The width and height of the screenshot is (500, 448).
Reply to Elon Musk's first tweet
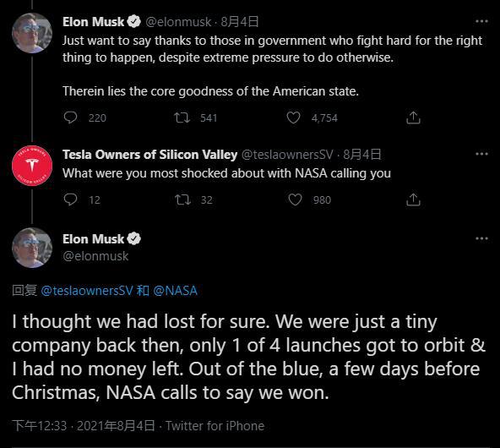(70, 117)
